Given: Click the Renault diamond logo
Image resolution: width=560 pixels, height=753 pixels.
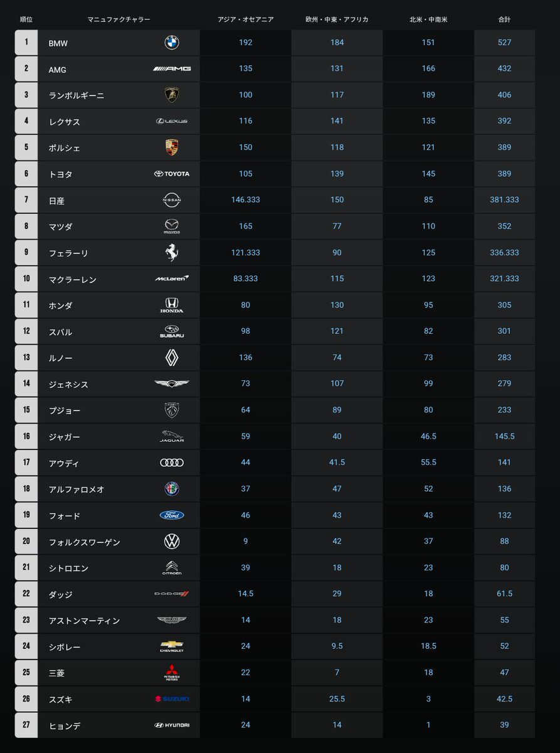Looking at the screenshot, I should 172,358.
